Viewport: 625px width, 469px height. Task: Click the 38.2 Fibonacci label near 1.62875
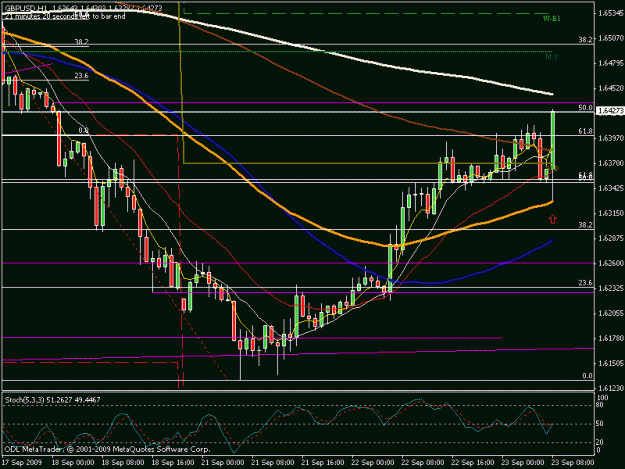coord(585,225)
